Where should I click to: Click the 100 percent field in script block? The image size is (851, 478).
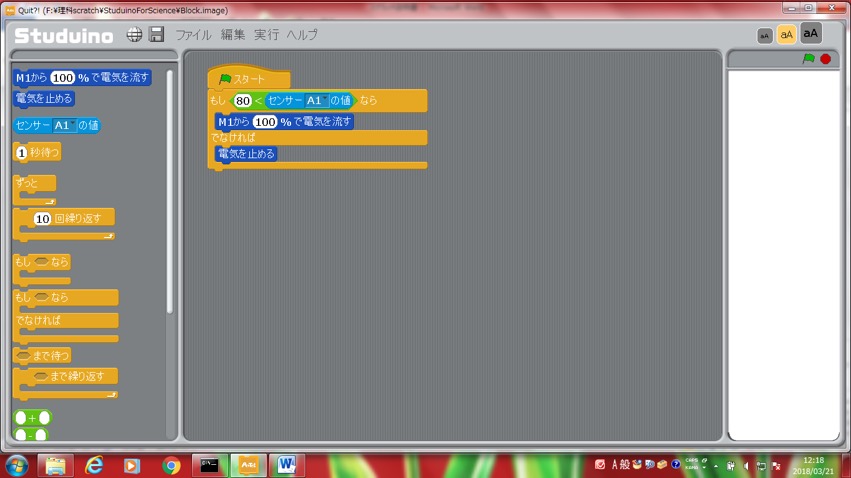(265, 122)
